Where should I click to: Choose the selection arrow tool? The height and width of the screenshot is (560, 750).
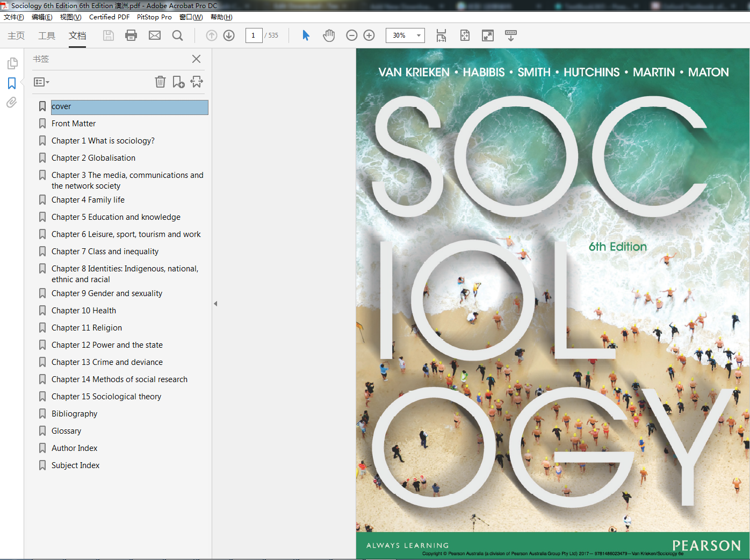[x=306, y=35]
